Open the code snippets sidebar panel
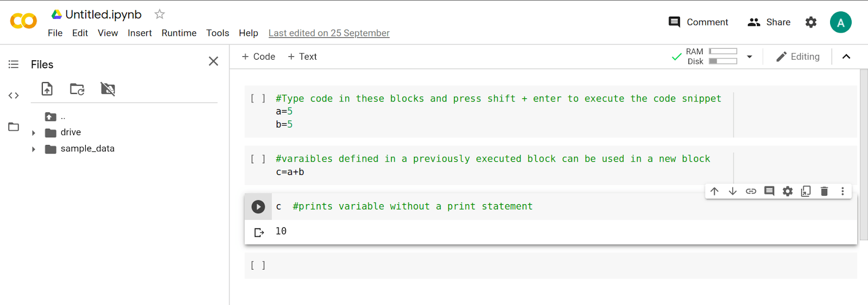The width and height of the screenshot is (868, 305). click(14, 96)
